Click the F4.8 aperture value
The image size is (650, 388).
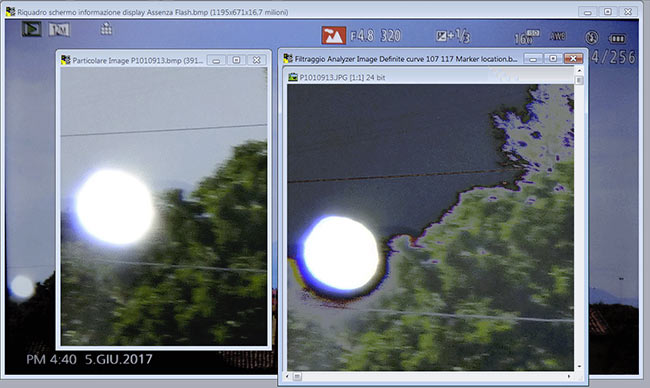coord(362,36)
